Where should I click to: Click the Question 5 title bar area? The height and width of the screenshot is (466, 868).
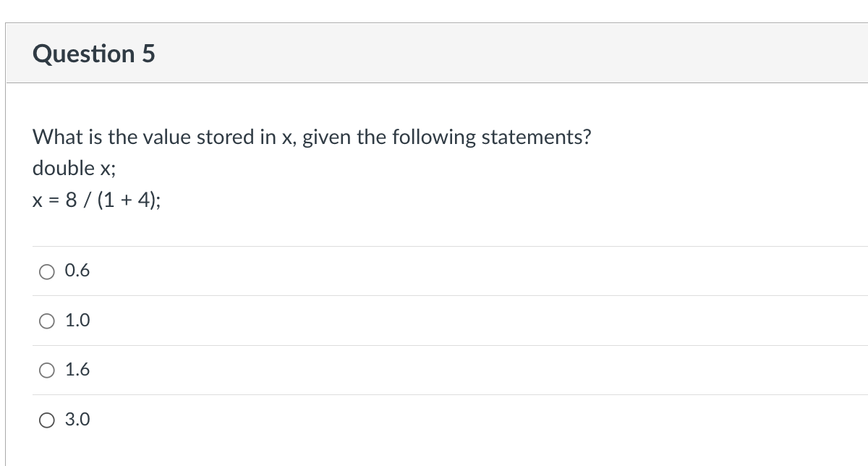point(434,54)
